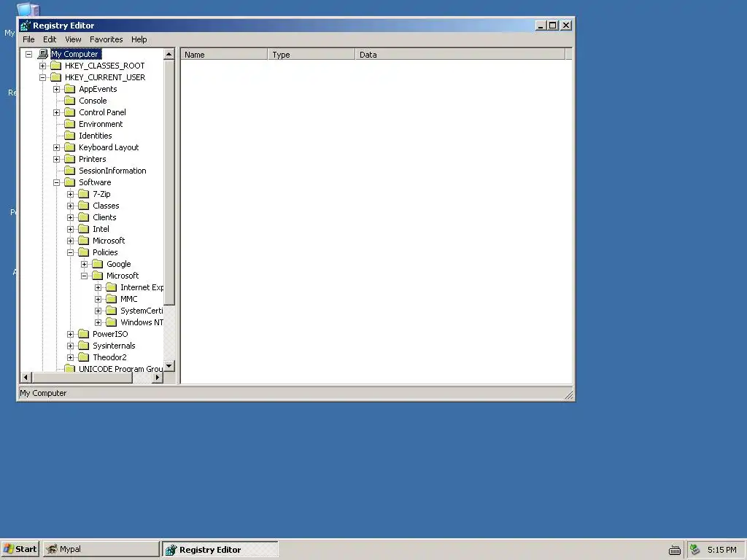Click the tree scrollbar up arrow
The image size is (747, 560).
[169, 54]
